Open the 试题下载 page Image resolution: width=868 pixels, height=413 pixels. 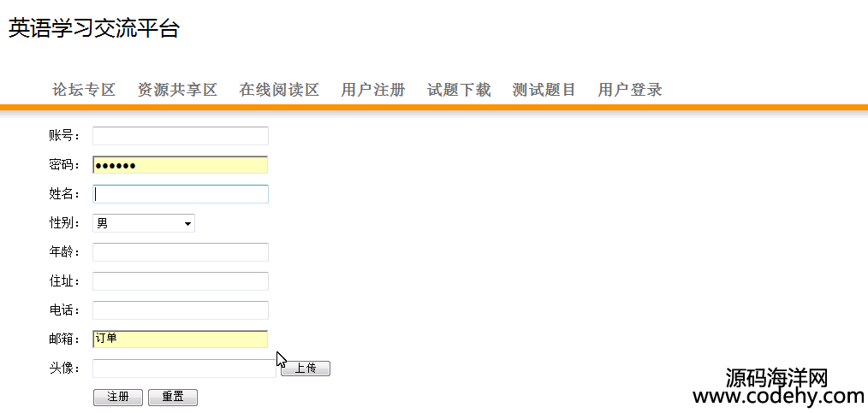tap(459, 90)
